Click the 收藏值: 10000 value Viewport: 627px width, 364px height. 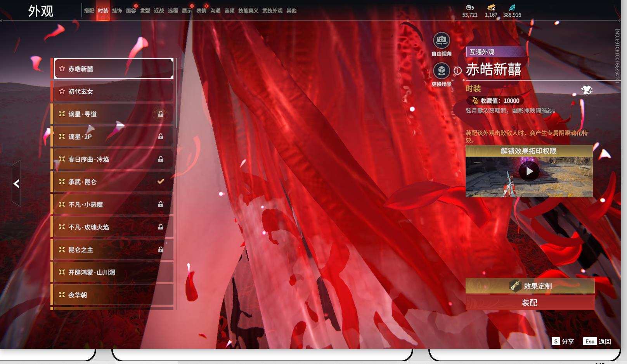click(x=500, y=101)
